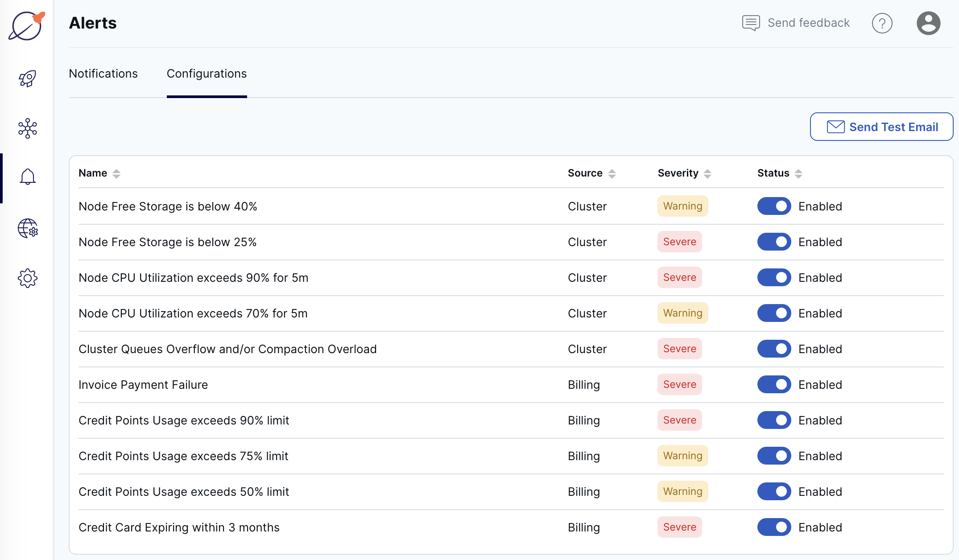Click the Send feedback chat icon
This screenshot has height=560, width=959.
pos(751,23)
